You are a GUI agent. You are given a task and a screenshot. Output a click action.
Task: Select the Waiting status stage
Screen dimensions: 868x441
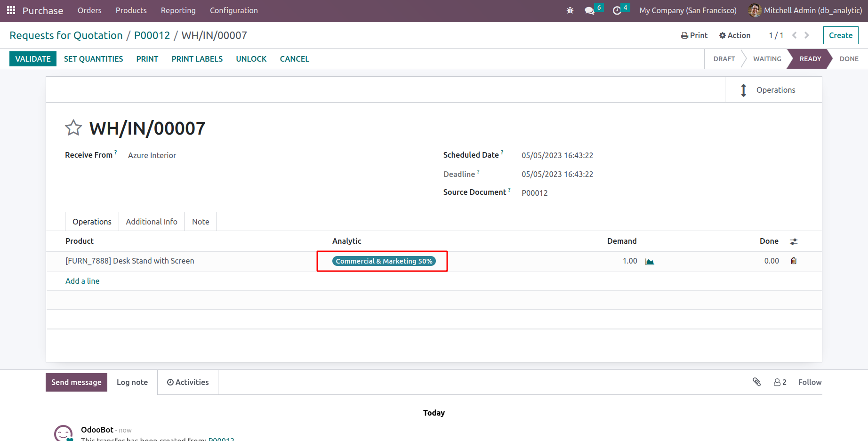[x=767, y=59]
